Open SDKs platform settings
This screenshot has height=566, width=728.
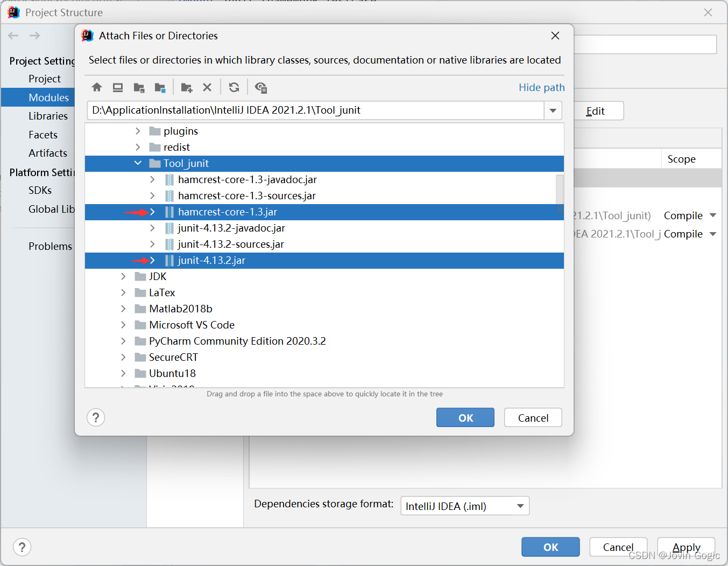[x=40, y=190]
